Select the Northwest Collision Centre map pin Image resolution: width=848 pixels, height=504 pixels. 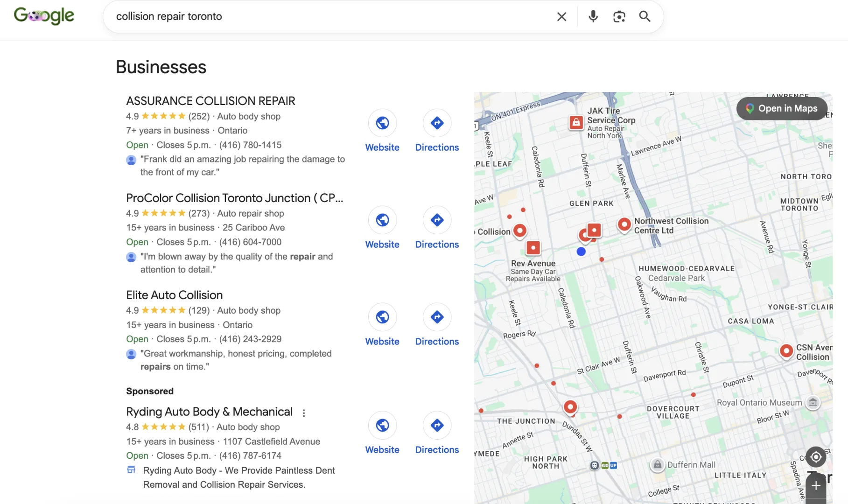(x=624, y=224)
